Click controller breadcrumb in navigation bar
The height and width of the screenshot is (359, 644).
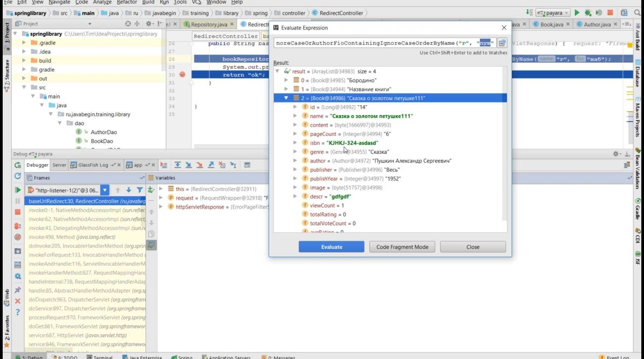(293, 13)
